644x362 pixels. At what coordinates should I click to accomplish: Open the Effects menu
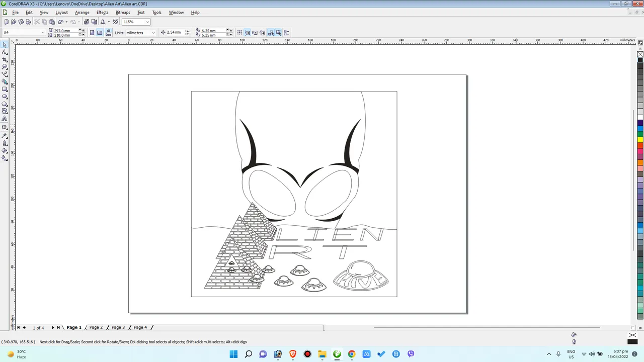[x=102, y=13]
